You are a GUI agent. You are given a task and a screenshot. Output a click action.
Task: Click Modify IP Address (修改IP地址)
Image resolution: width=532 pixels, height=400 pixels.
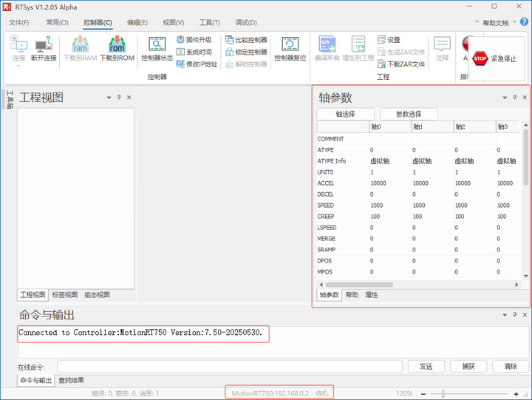(197, 64)
